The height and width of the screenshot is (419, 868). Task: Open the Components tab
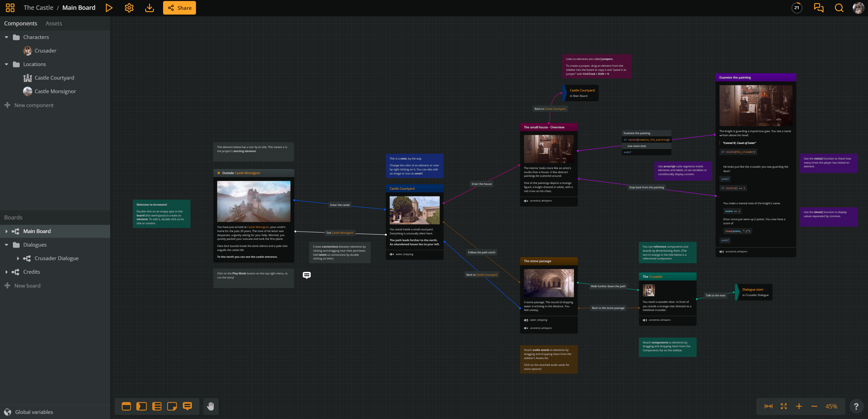21,23
